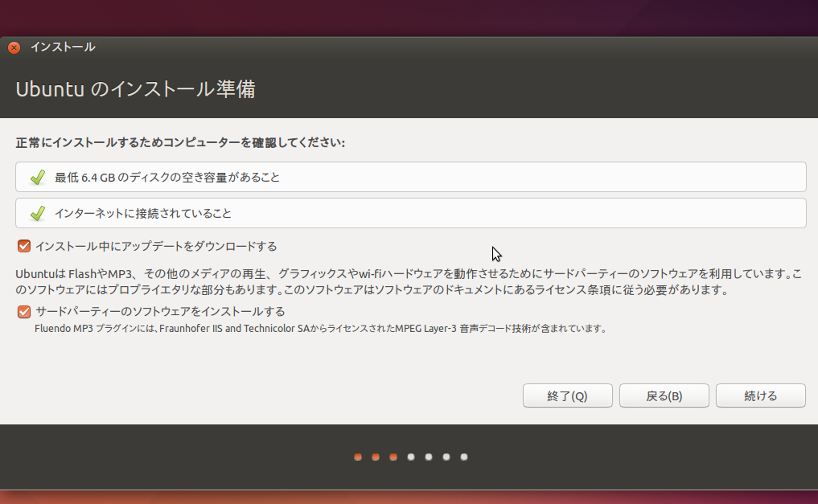The height and width of the screenshot is (504, 818).
Task: Close the インストール window with red button
Action: (x=14, y=47)
